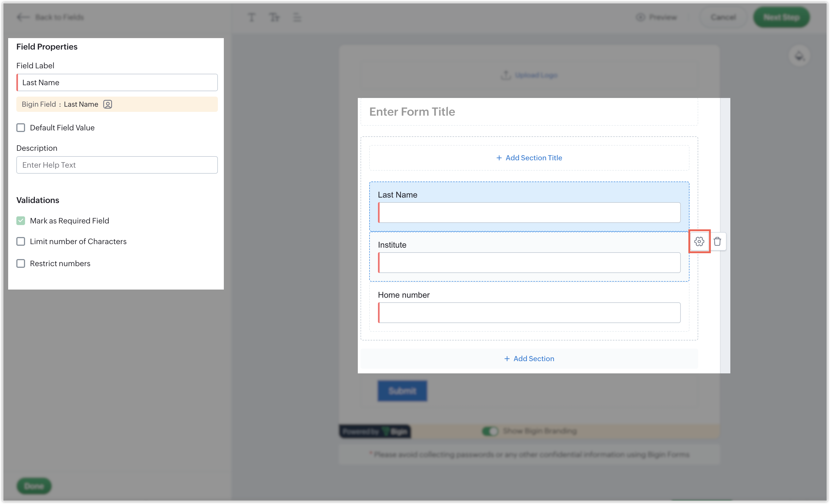
Task: Open the theme paint bucket icon
Action: coord(799,56)
